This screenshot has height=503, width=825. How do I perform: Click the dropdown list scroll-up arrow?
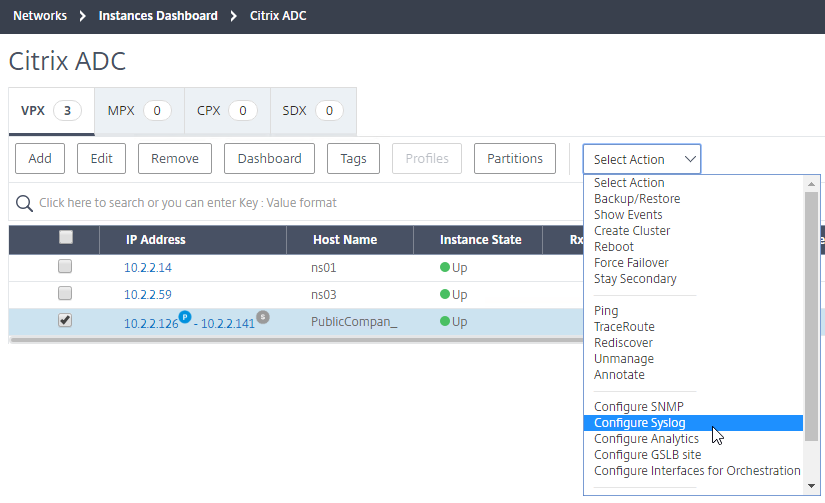tap(811, 184)
